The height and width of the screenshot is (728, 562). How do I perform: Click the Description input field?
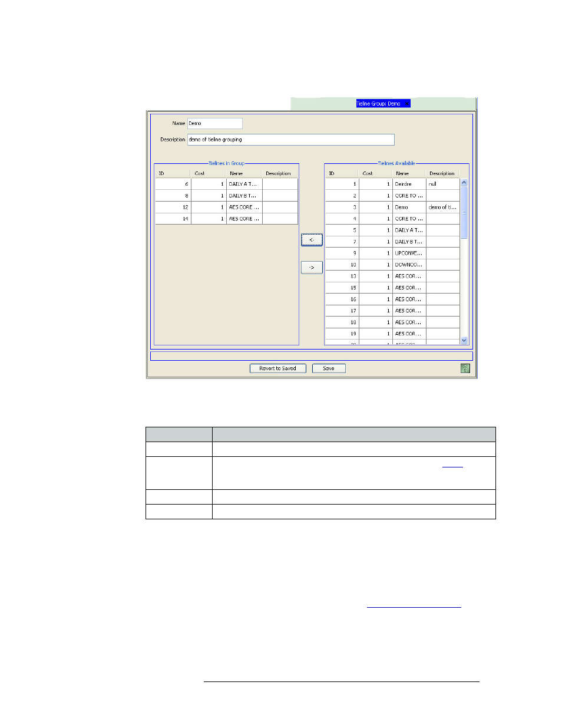[290, 140]
